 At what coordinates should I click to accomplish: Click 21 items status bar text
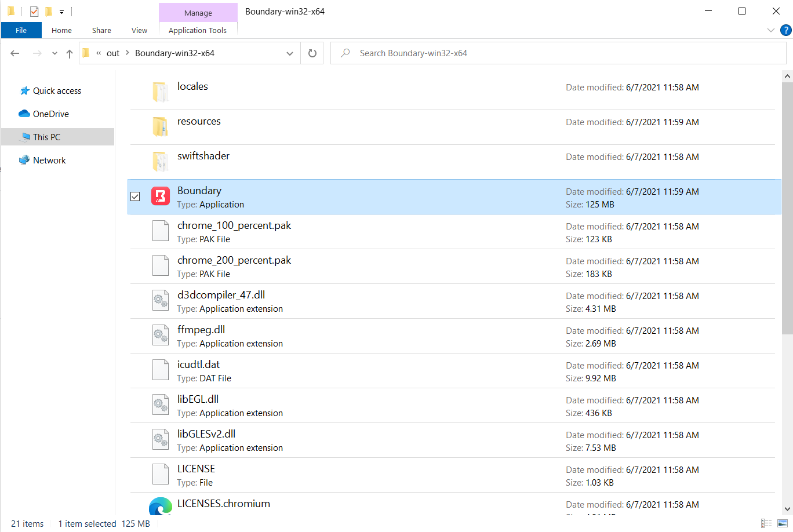tap(27, 524)
